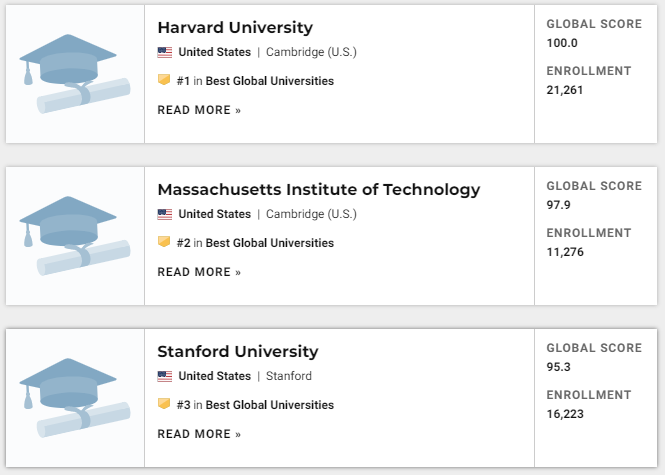Image resolution: width=665 pixels, height=475 pixels.
Task: Click the Harvard University graduation cap thumbnail
Action: coord(75,74)
